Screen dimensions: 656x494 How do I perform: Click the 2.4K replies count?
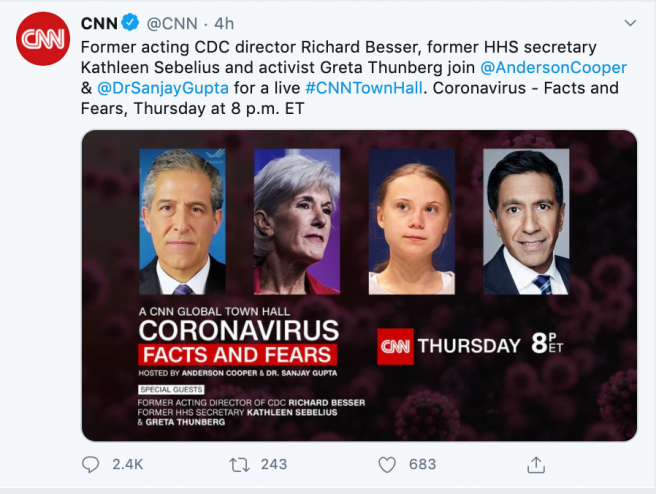coord(127,464)
